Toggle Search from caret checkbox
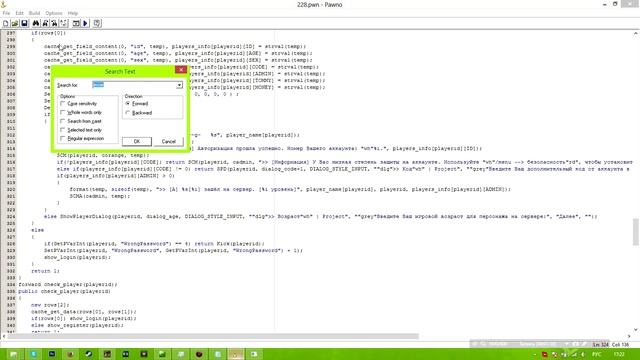640x360 pixels. click(x=81, y=121)
